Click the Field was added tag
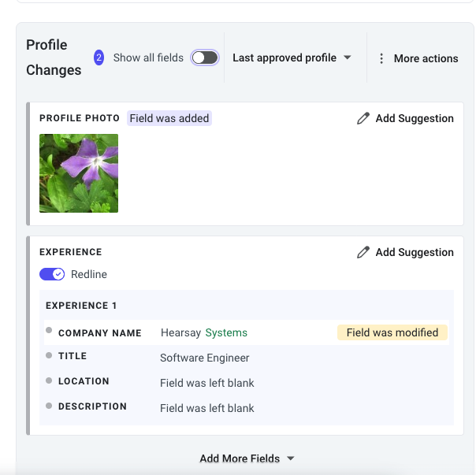Viewport: 476px width, 475px height. [169, 118]
